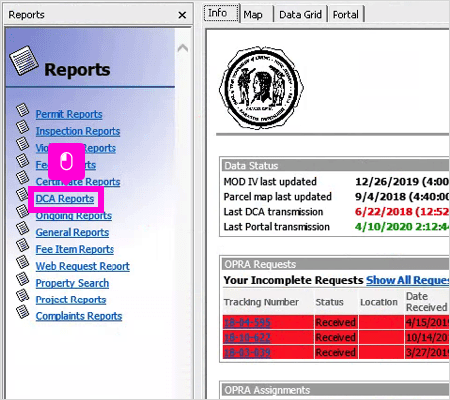Click the notepad icon beside General Reports
The height and width of the screenshot is (400, 450).
point(22,228)
